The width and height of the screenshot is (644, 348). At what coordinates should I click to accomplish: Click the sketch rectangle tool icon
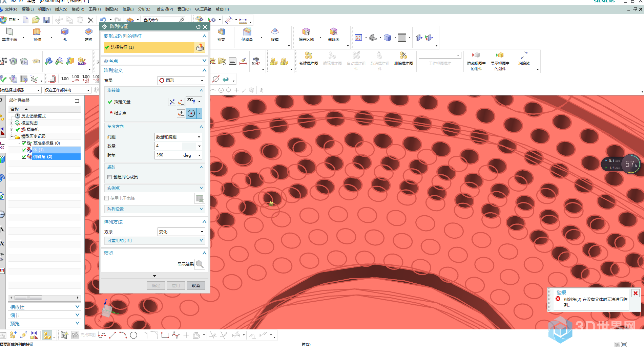165,335
